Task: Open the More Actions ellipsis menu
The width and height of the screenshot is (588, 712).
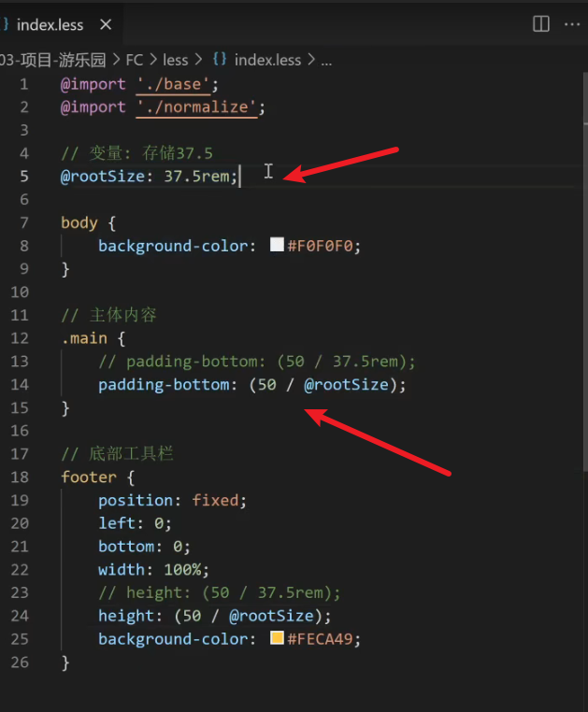Action: [x=571, y=24]
